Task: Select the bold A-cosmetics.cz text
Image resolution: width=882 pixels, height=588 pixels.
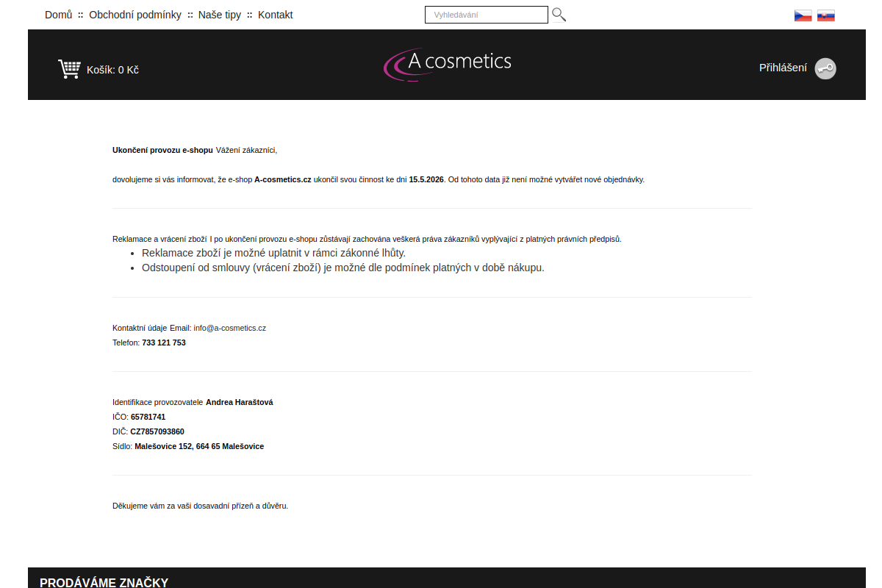Action: point(283,179)
